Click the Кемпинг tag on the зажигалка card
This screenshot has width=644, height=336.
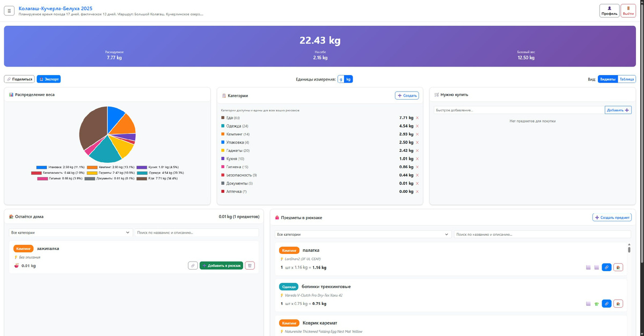point(23,249)
